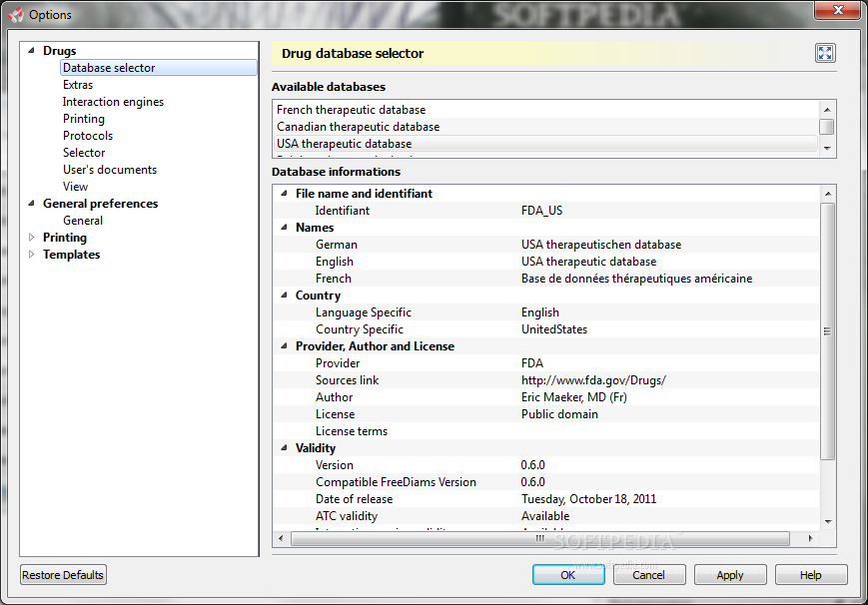
Task: Expand the Templates tree node
Action: pyautogui.click(x=32, y=254)
